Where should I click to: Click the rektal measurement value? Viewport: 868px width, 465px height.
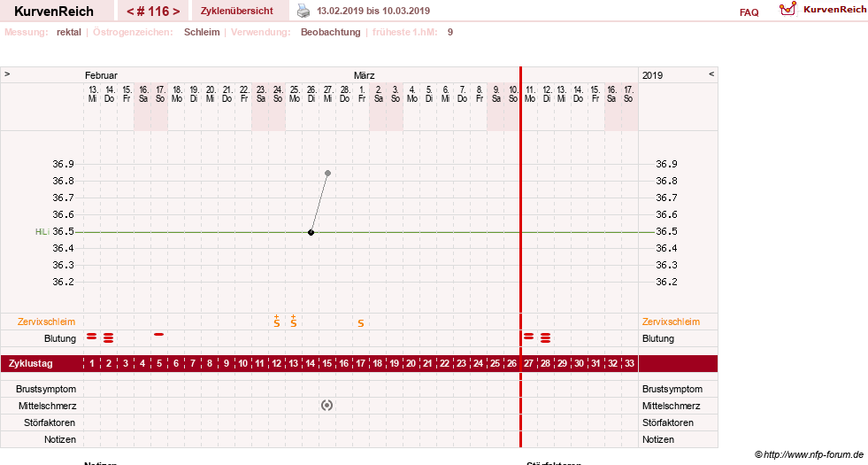[x=69, y=32]
